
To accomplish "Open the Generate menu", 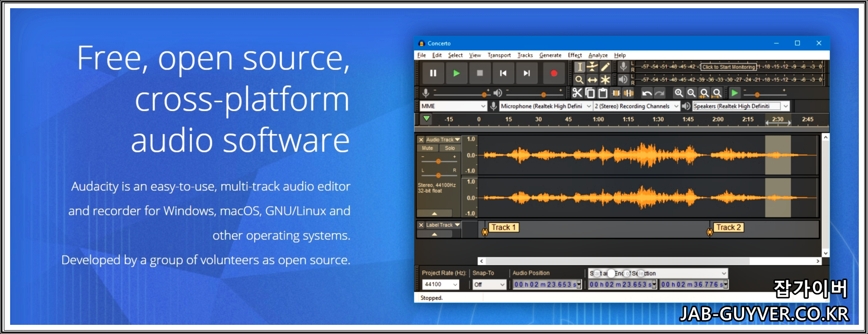I will pos(550,56).
